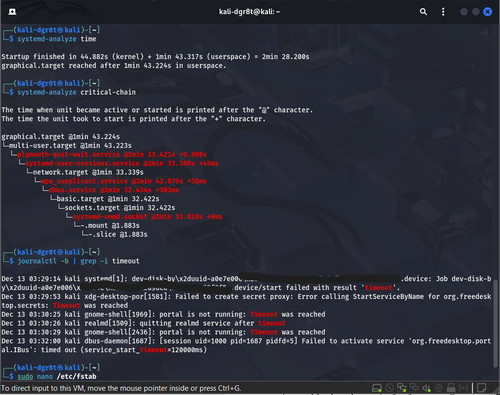The height and width of the screenshot is (395, 500).
Task: Open a new terminal tab via the titlebar icon
Action: (x=12, y=12)
